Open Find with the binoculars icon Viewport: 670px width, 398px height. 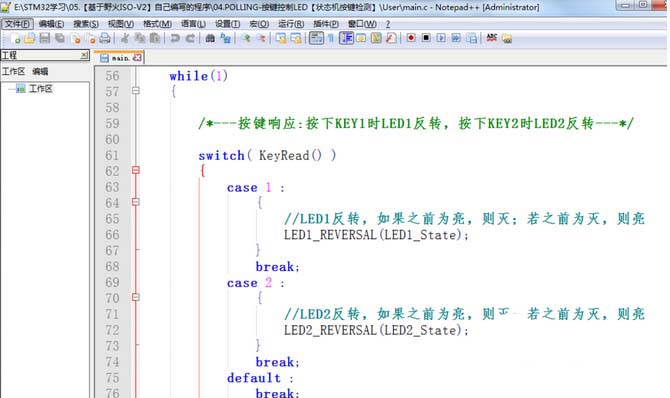click(210, 38)
